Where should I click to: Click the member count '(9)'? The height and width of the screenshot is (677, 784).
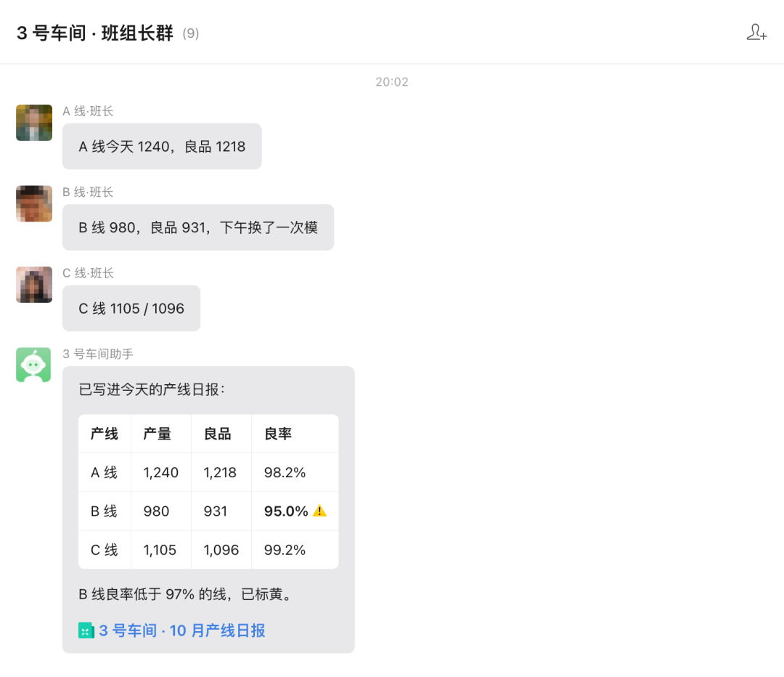(190, 33)
